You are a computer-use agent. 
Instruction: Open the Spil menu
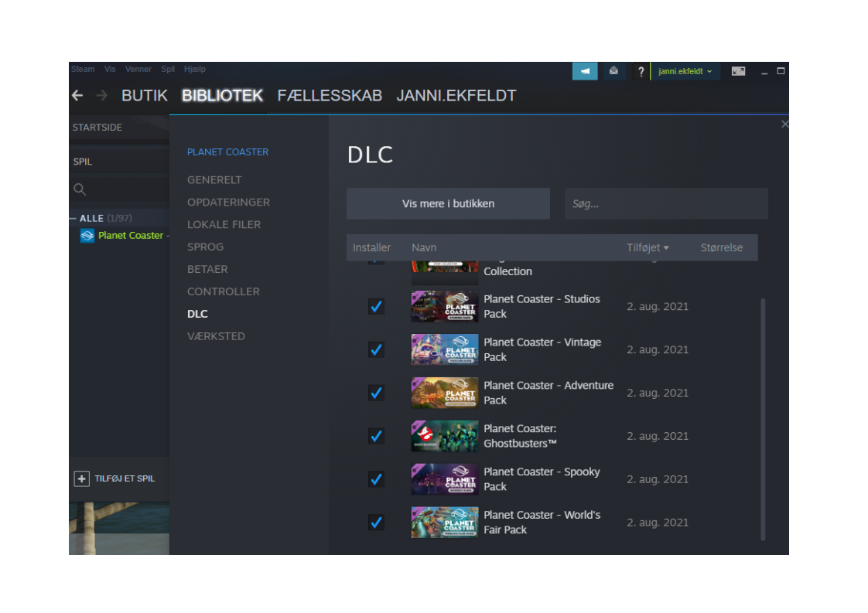[168, 69]
